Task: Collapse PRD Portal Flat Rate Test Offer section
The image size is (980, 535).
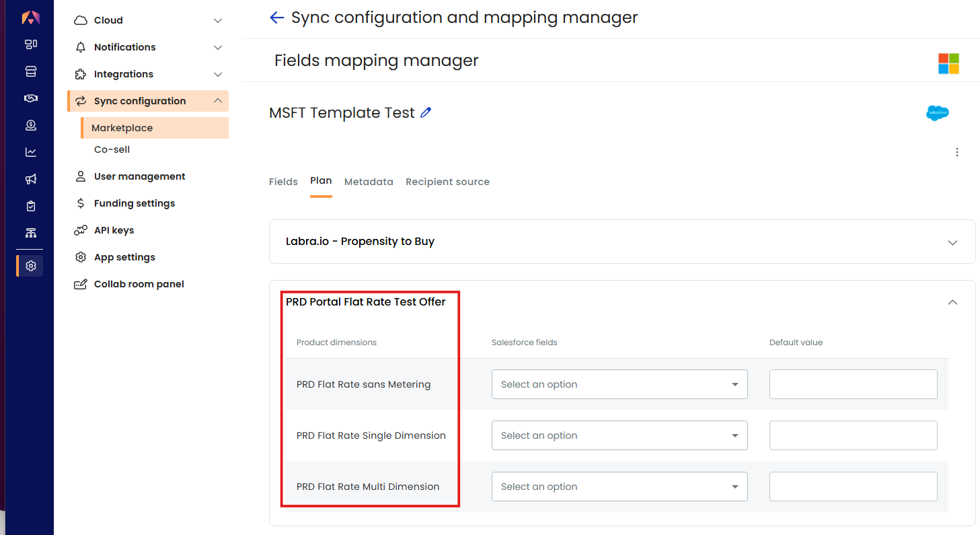Action: point(952,302)
